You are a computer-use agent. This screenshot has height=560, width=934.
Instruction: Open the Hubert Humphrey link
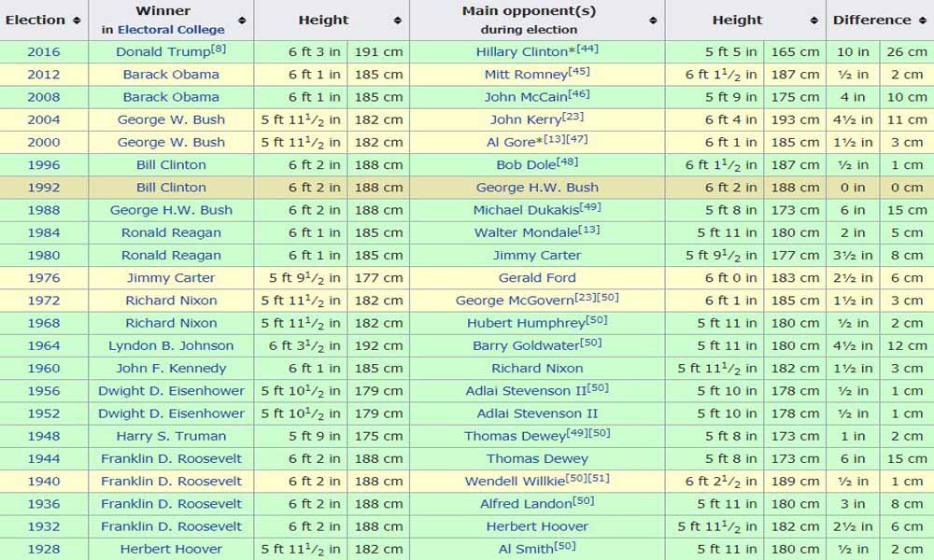(x=526, y=323)
